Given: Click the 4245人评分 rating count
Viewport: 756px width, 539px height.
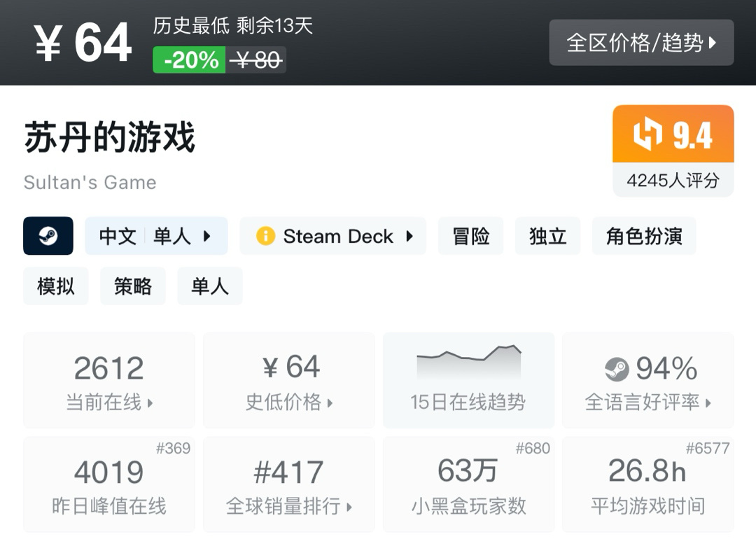Looking at the screenshot, I should coord(673,181).
